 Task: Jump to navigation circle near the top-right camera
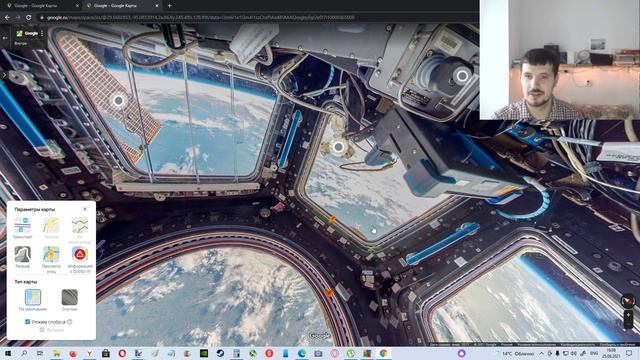(462, 76)
